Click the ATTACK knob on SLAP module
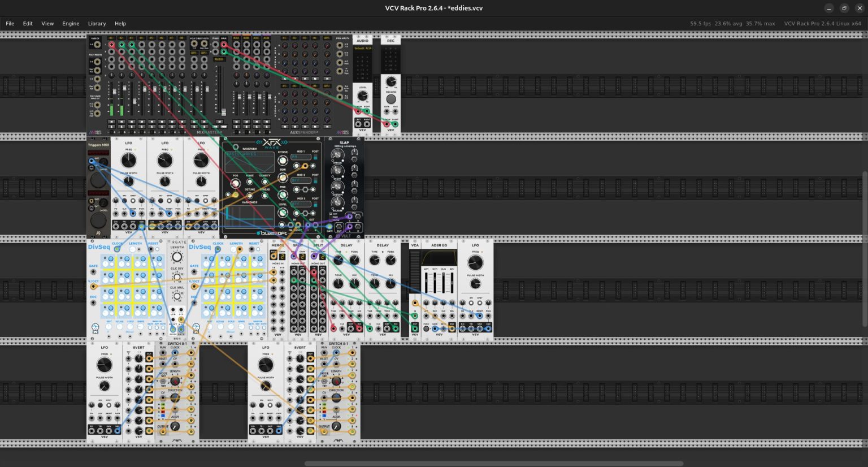The height and width of the screenshot is (467, 868). pos(337,155)
